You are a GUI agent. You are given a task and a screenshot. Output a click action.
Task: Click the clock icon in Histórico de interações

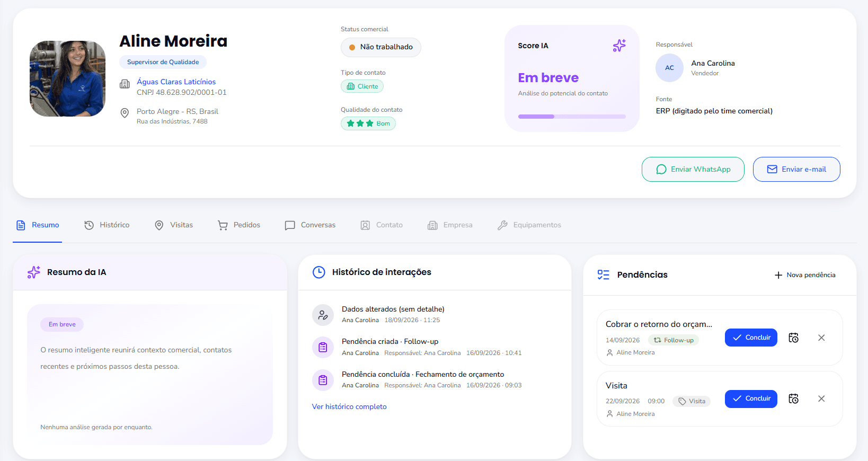319,272
